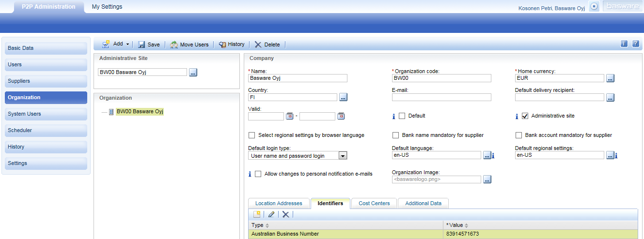Open Default delivery recipient lookup button
Screen dimensions: 644x239
click(611, 97)
